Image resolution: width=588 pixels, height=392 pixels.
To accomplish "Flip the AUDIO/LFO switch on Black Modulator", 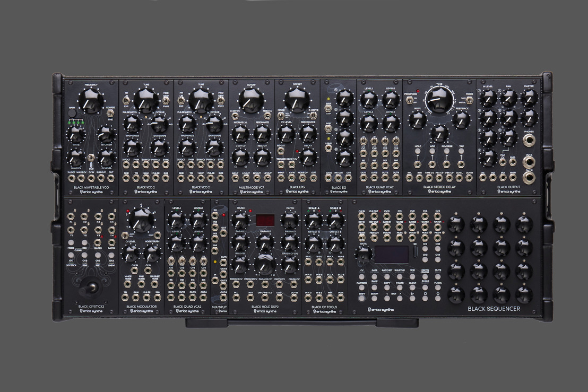I will pos(125,236).
